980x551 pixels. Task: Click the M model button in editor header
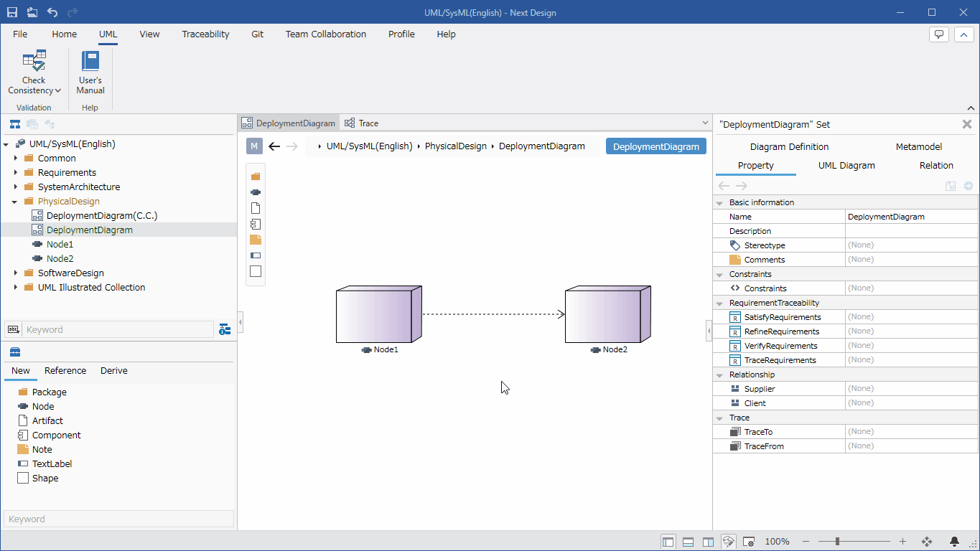tap(254, 146)
